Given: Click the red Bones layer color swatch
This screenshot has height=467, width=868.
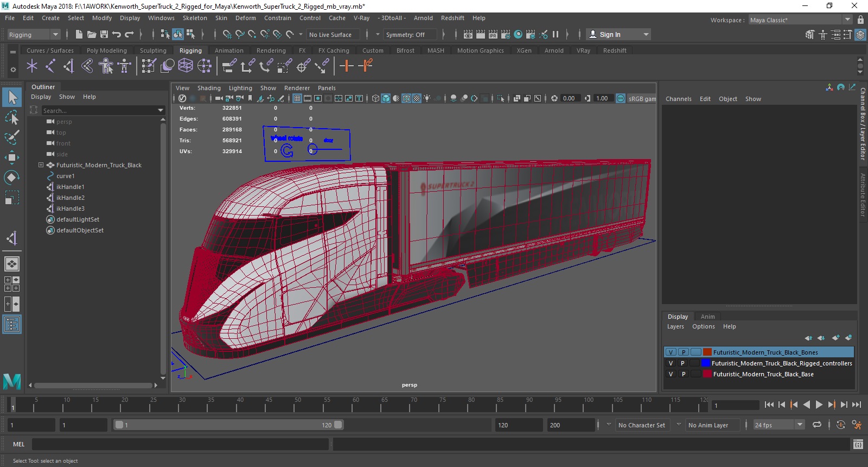Looking at the screenshot, I should [707, 352].
